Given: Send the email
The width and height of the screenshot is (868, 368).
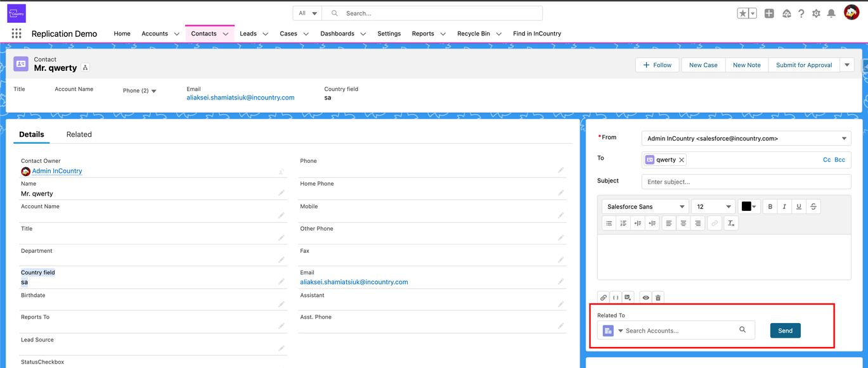Looking at the screenshot, I should [x=785, y=330].
